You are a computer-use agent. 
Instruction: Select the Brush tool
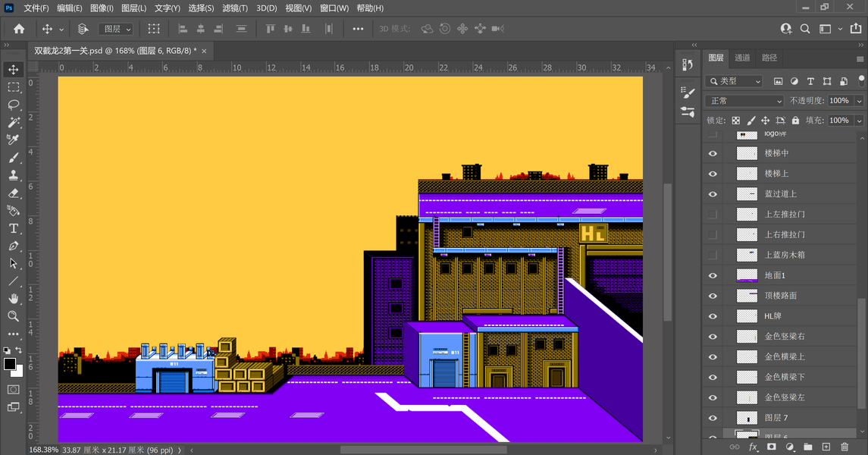tap(14, 158)
